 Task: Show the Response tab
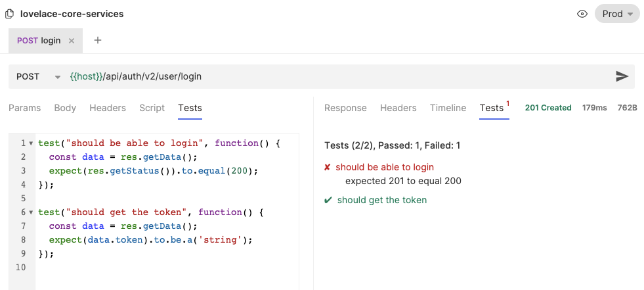(x=345, y=108)
